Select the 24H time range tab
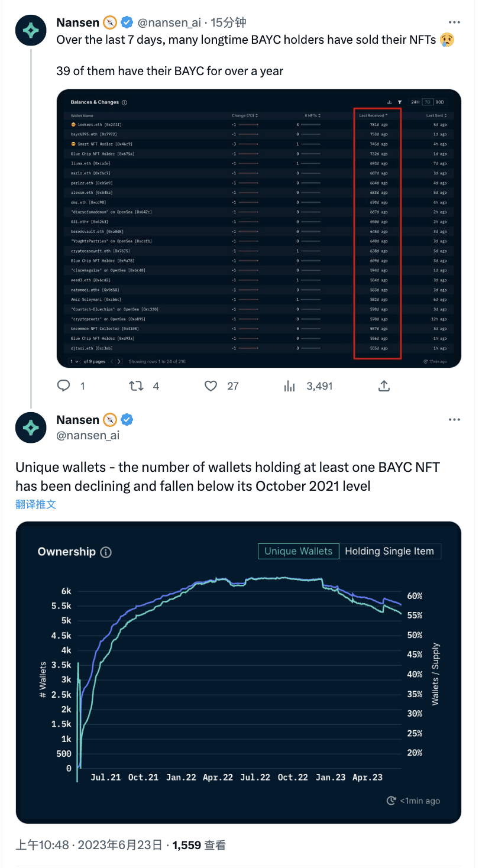 tap(415, 101)
